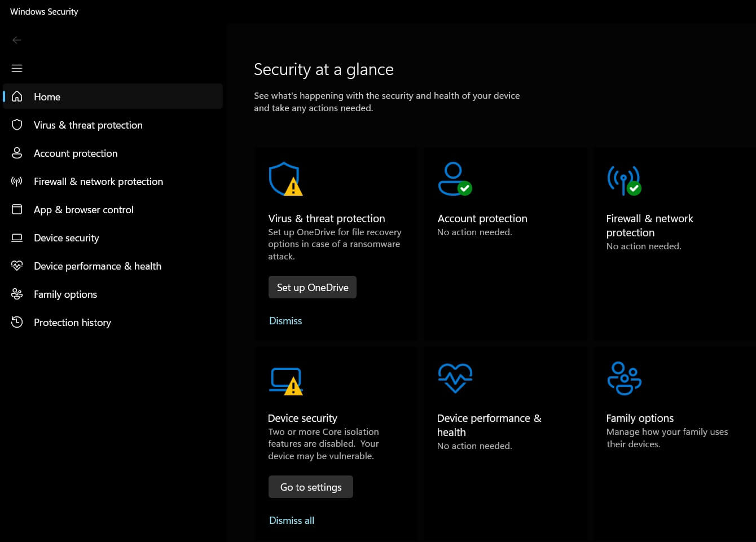Click the back arrow navigation button
756x542 pixels.
[x=17, y=39]
